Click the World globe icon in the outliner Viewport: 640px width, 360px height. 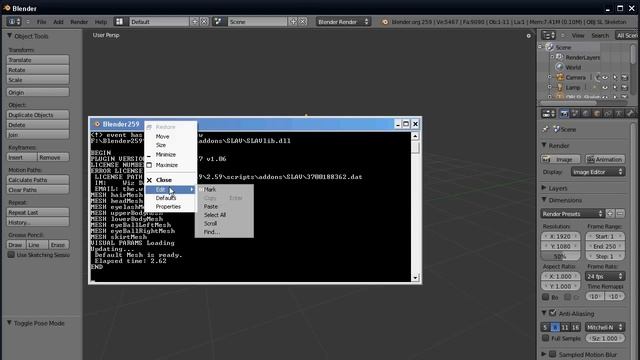coord(560,67)
